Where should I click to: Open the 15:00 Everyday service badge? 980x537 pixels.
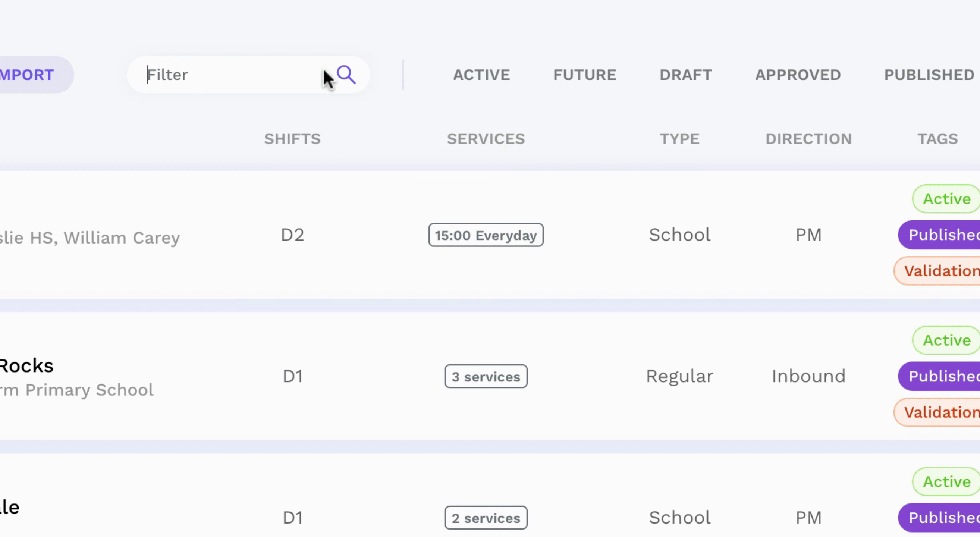click(x=486, y=235)
